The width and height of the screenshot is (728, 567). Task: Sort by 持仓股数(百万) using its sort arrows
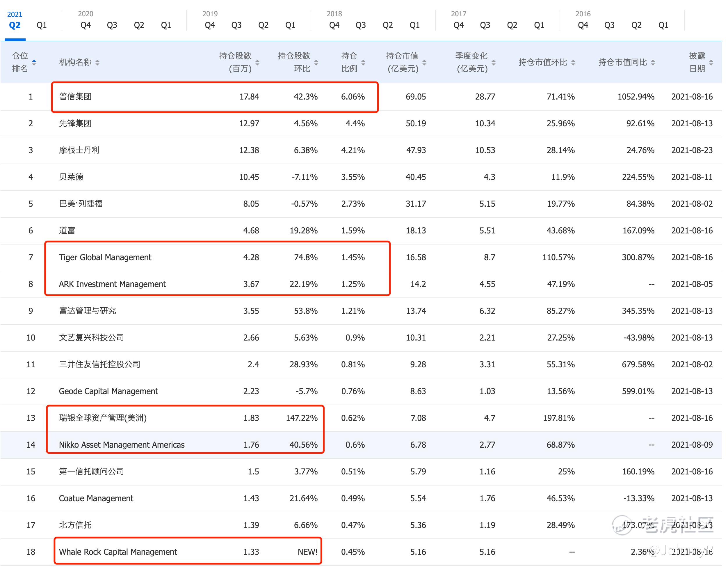tap(258, 62)
